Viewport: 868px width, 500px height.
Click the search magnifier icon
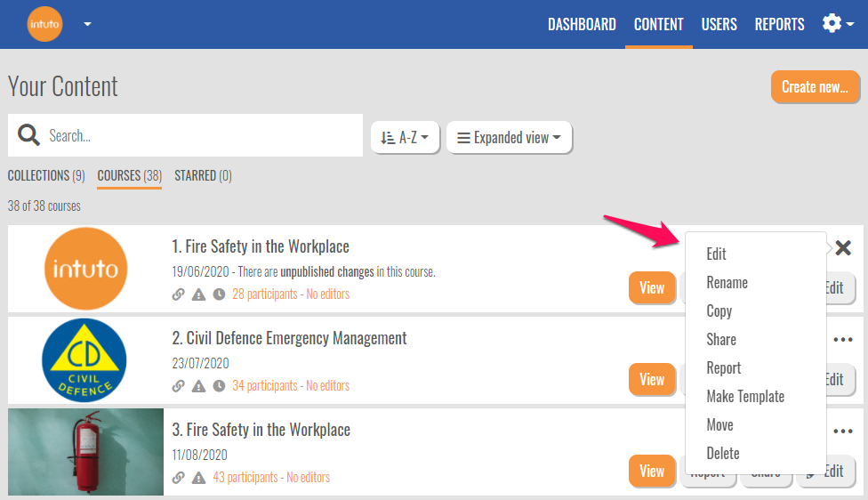(x=28, y=135)
